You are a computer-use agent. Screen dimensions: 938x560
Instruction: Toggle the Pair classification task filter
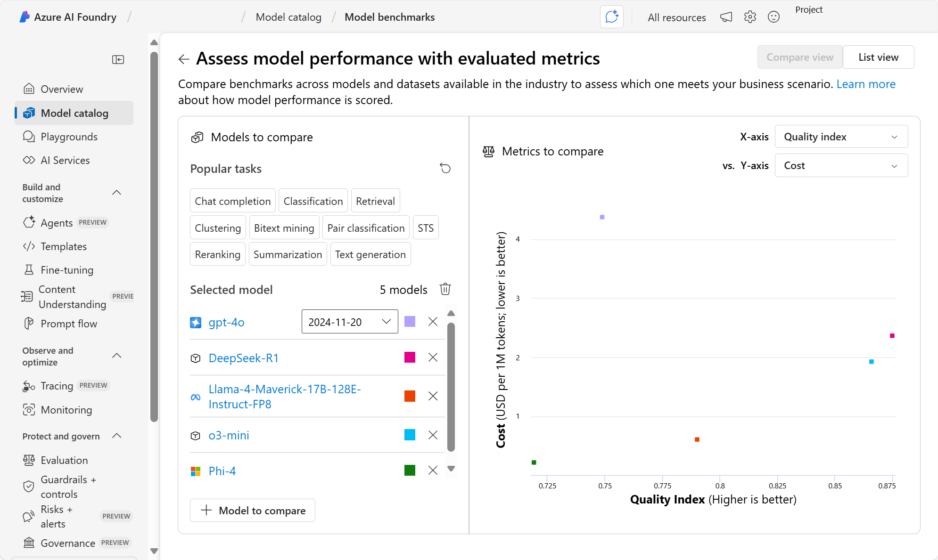point(366,228)
